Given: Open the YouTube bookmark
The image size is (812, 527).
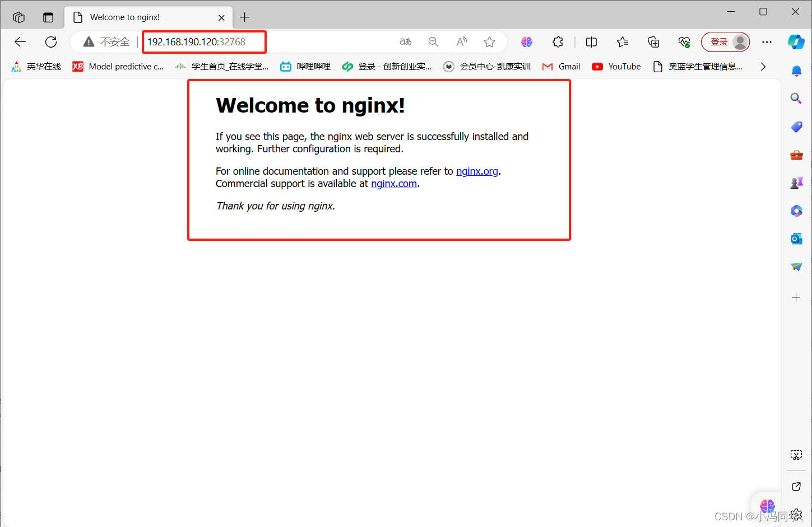Looking at the screenshot, I should coord(616,67).
